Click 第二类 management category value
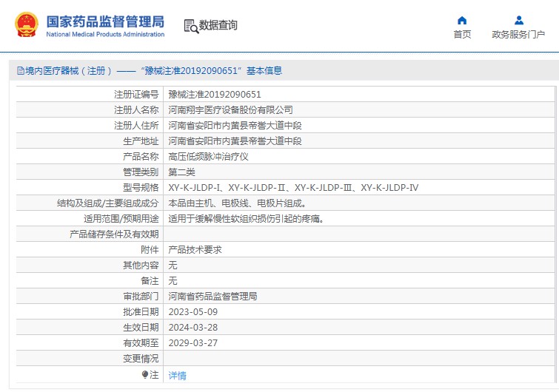The width and height of the screenshot is (559, 392). [x=182, y=172]
